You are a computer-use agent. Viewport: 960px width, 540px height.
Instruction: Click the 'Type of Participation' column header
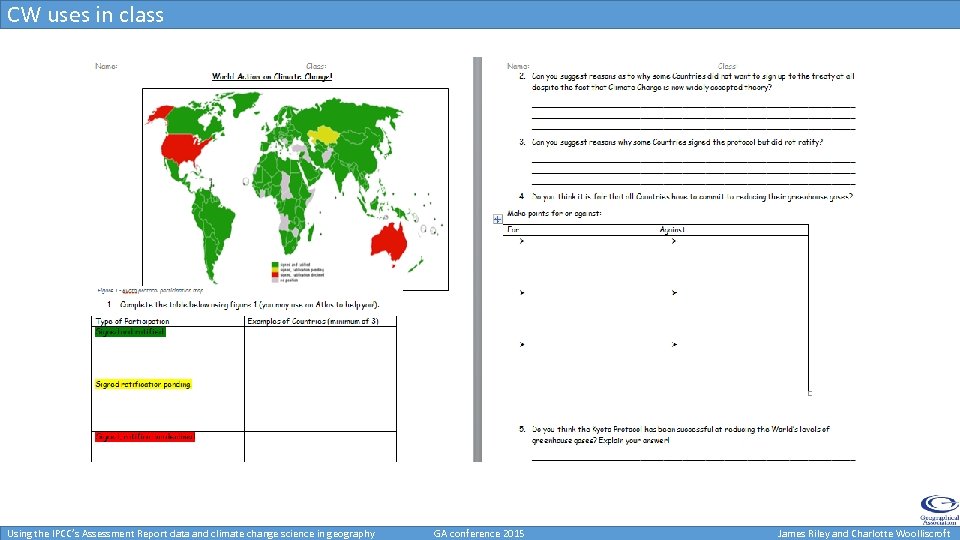(132, 321)
